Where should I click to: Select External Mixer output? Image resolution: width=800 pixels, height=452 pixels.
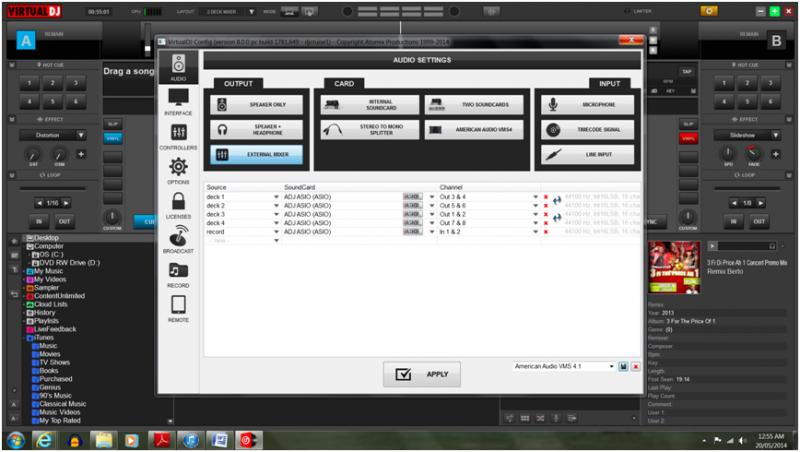(x=256, y=154)
